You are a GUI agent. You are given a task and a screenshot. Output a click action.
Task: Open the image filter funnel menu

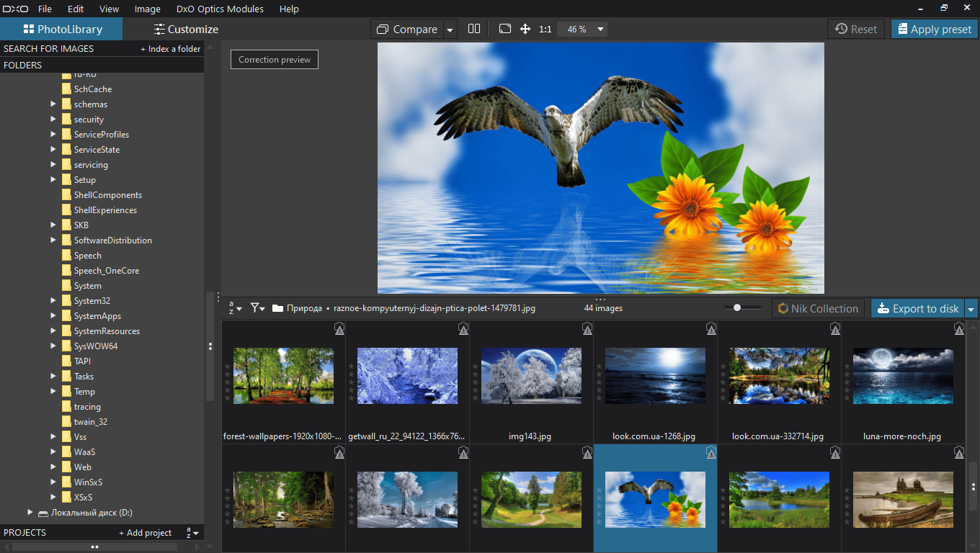tap(257, 308)
